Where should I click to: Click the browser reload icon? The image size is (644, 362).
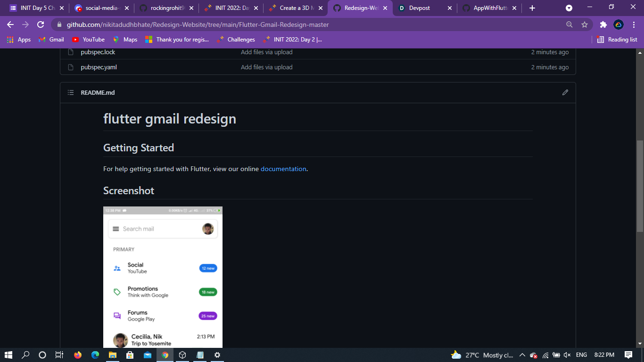pos(41,25)
